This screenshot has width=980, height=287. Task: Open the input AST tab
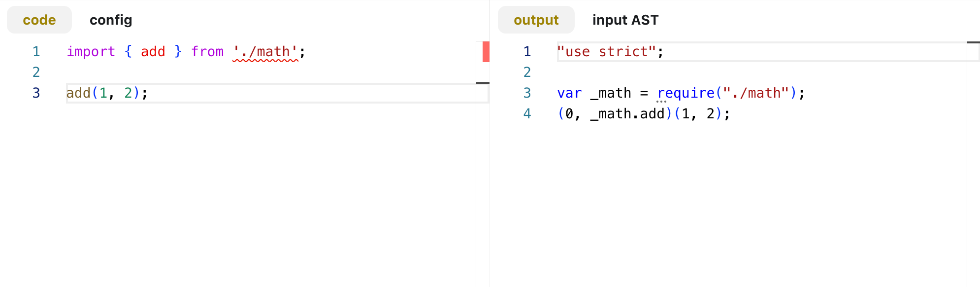pyautogui.click(x=625, y=20)
